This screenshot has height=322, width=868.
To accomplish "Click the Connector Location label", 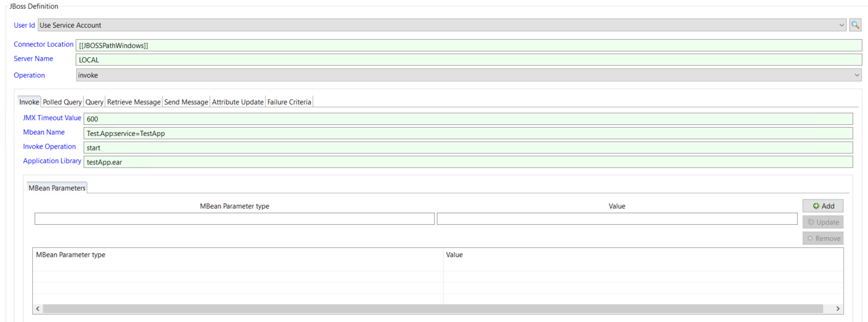I will tap(43, 45).
